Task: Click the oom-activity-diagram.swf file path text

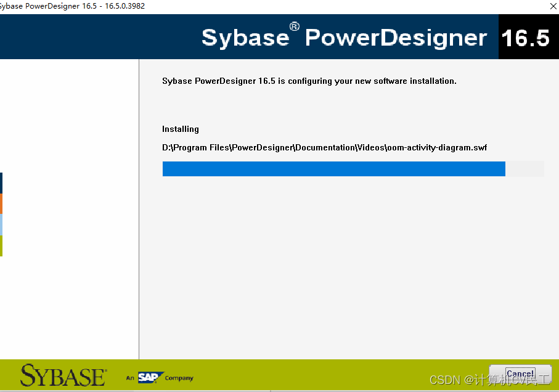Action: (324, 147)
